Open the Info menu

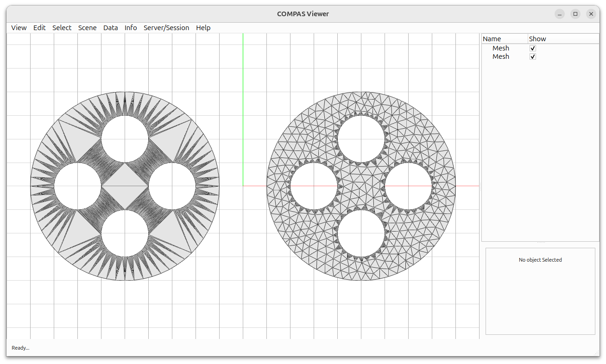131,28
